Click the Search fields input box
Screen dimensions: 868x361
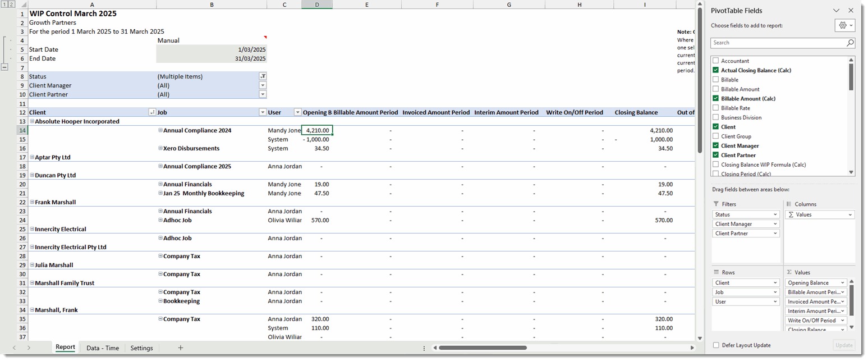tap(778, 43)
